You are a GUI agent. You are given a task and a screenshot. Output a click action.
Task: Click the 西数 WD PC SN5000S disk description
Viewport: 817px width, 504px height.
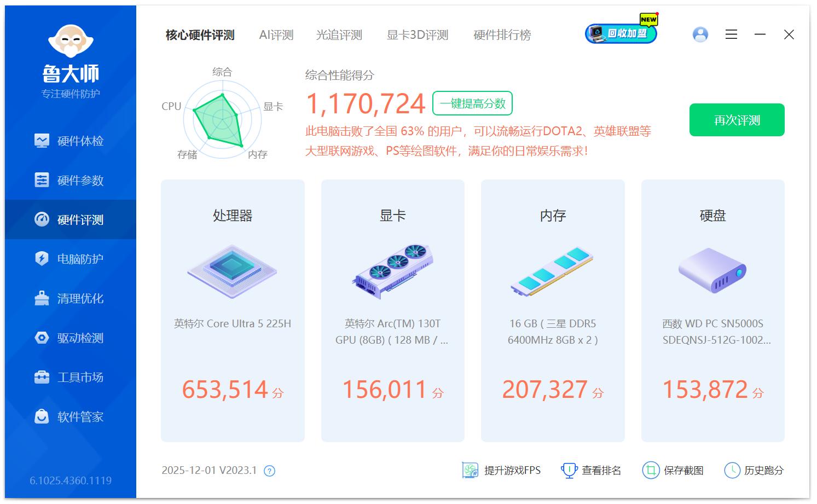click(716, 332)
